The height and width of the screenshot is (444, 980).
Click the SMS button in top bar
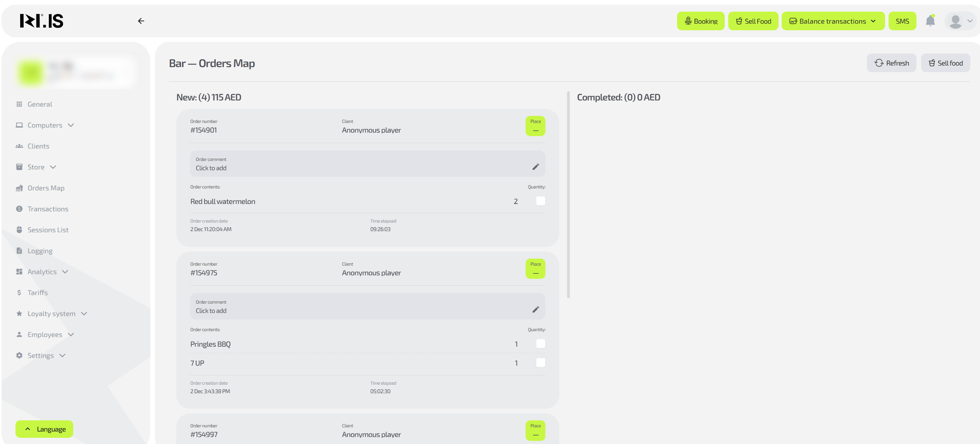902,21
